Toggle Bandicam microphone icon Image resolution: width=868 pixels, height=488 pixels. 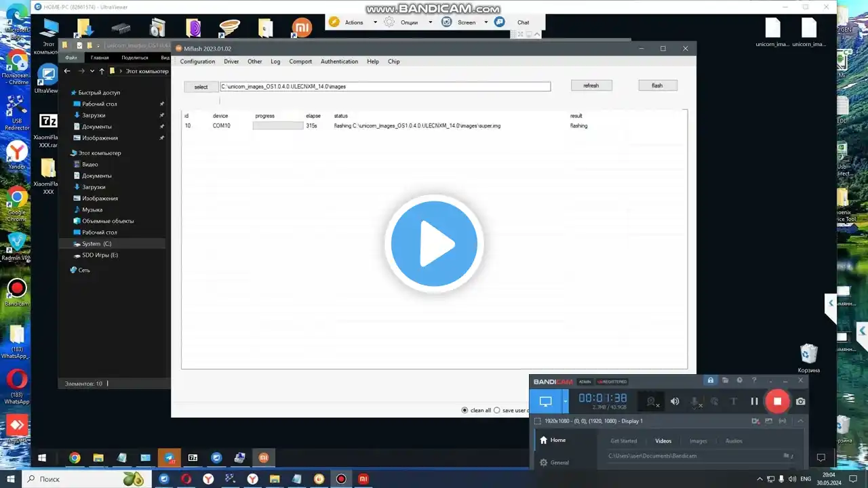696,401
